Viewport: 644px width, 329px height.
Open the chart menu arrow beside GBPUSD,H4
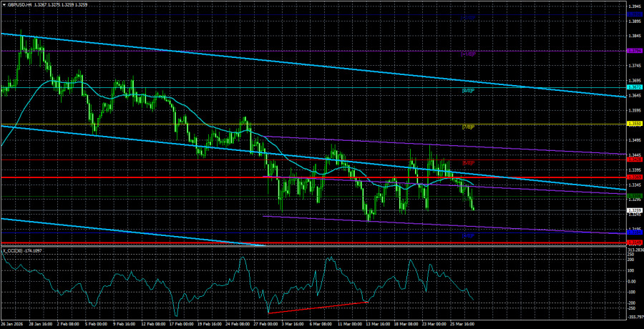click(4, 4)
